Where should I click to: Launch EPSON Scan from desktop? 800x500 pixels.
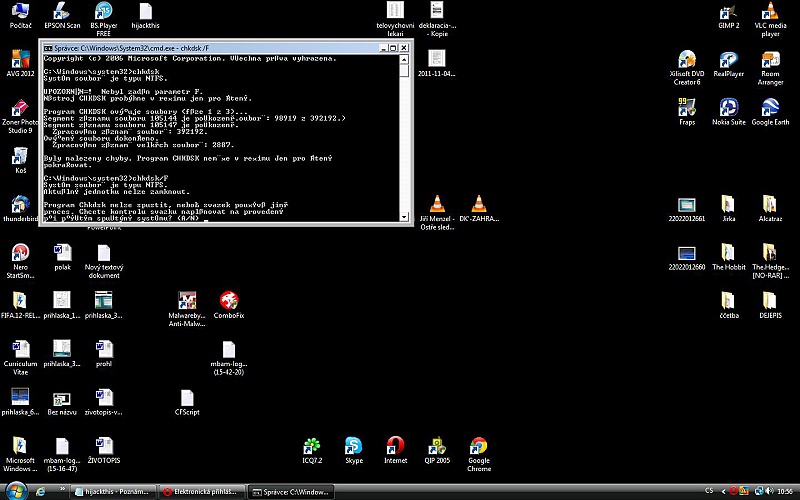tap(62, 15)
